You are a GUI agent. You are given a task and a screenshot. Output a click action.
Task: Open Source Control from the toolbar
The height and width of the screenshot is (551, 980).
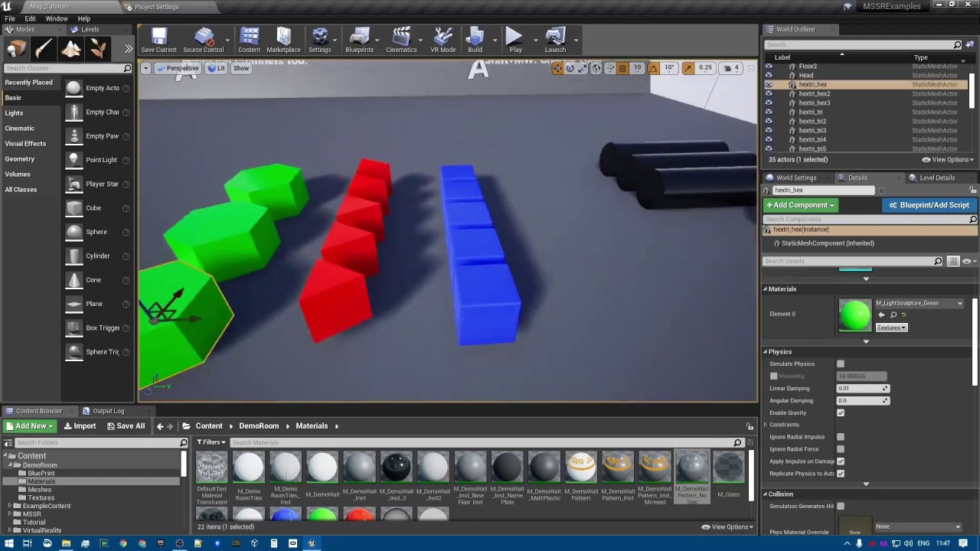(204, 40)
